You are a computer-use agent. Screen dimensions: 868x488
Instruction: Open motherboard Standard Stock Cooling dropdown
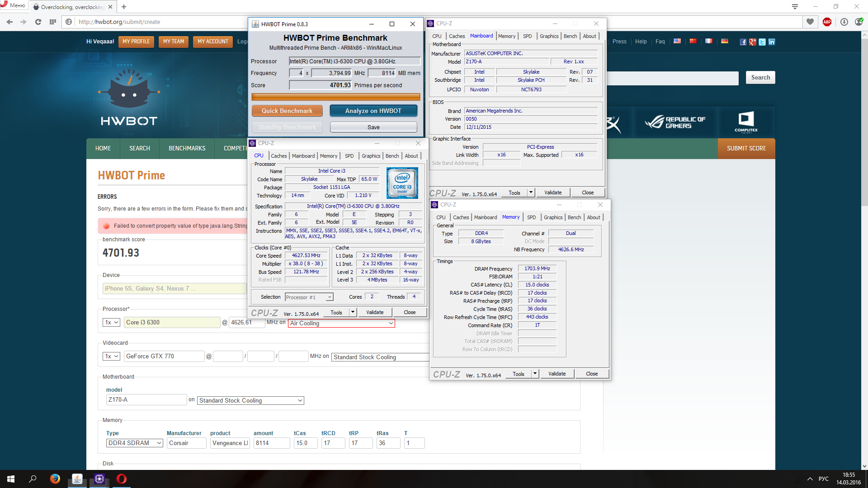pyautogui.click(x=250, y=400)
